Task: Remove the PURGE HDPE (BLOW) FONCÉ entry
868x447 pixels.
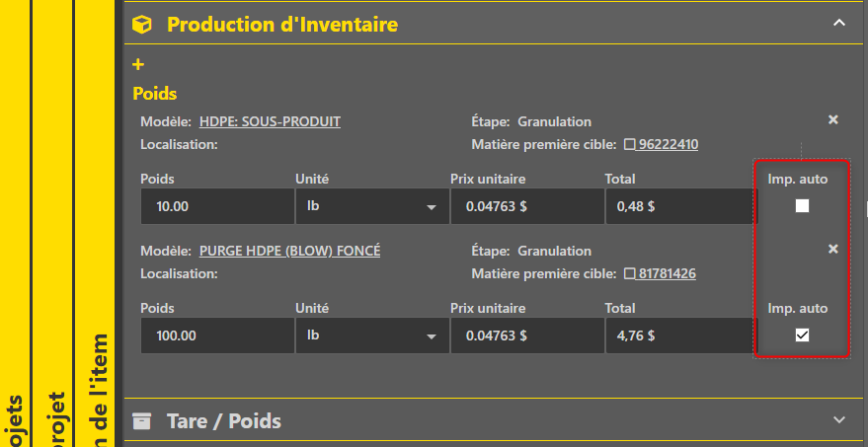Action: (x=832, y=249)
